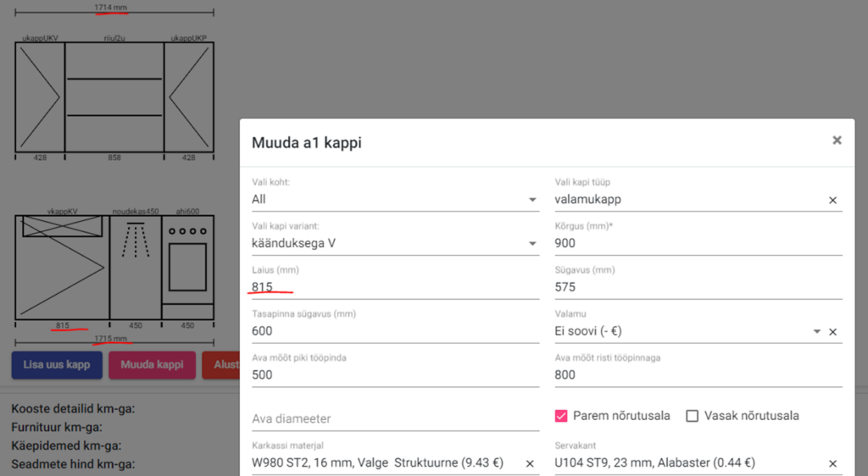Select the vkappKV cabinet drawing
868x476 pixels.
pyautogui.click(x=62, y=267)
